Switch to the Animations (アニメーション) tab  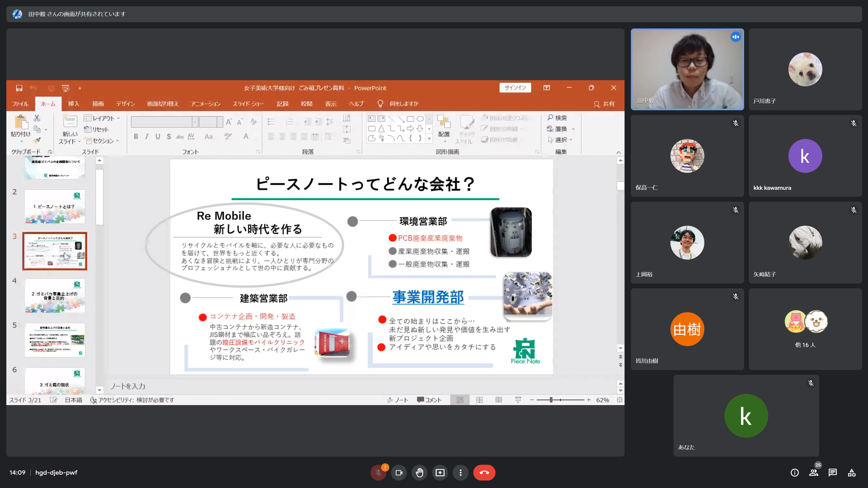pos(206,104)
